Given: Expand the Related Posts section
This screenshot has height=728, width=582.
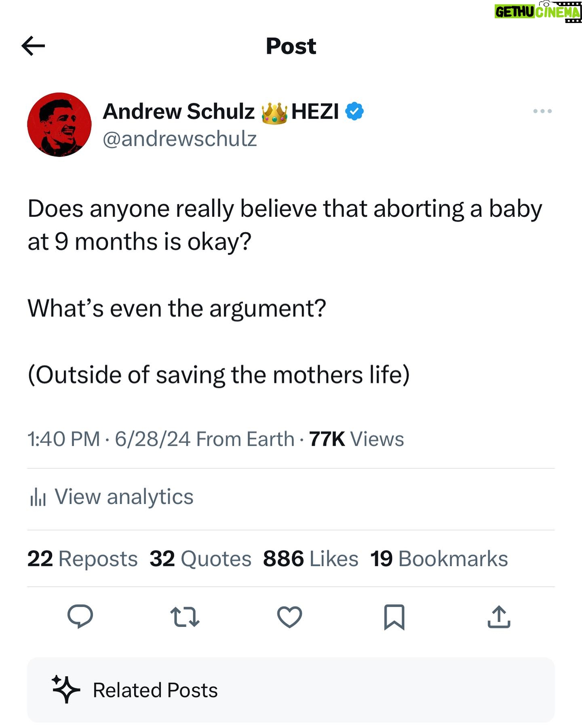Looking at the screenshot, I should 291,690.
